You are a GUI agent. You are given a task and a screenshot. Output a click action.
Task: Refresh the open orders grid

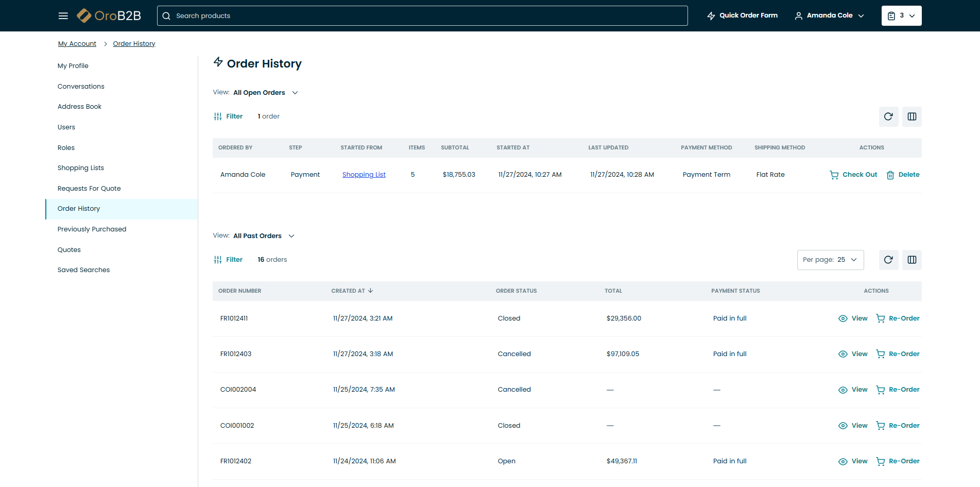click(888, 116)
